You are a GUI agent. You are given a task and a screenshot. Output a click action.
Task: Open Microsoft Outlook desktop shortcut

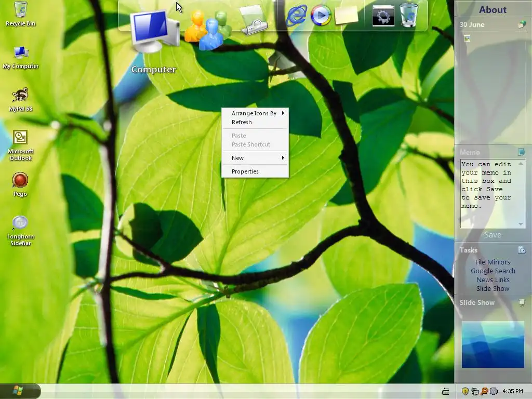click(x=20, y=145)
